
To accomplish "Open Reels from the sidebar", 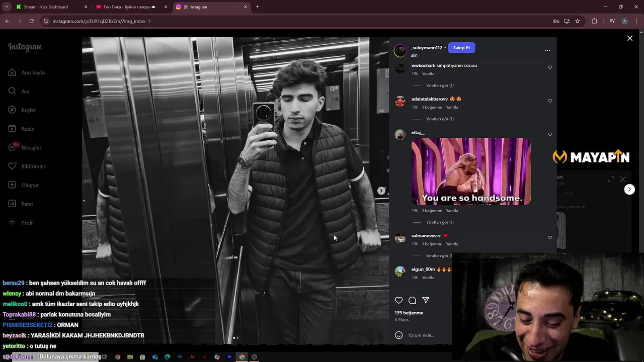I will (x=21, y=129).
